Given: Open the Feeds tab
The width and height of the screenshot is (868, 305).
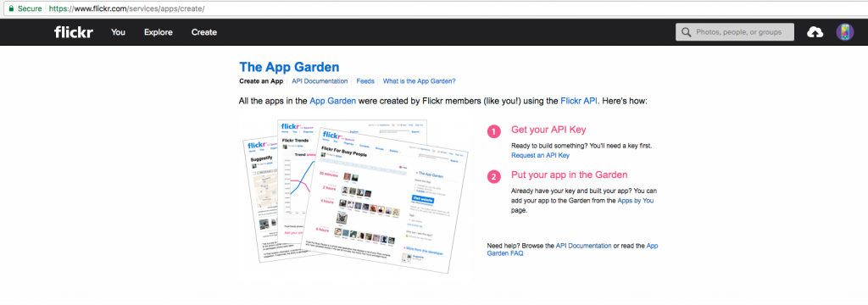Looking at the screenshot, I should (x=365, y=80).
